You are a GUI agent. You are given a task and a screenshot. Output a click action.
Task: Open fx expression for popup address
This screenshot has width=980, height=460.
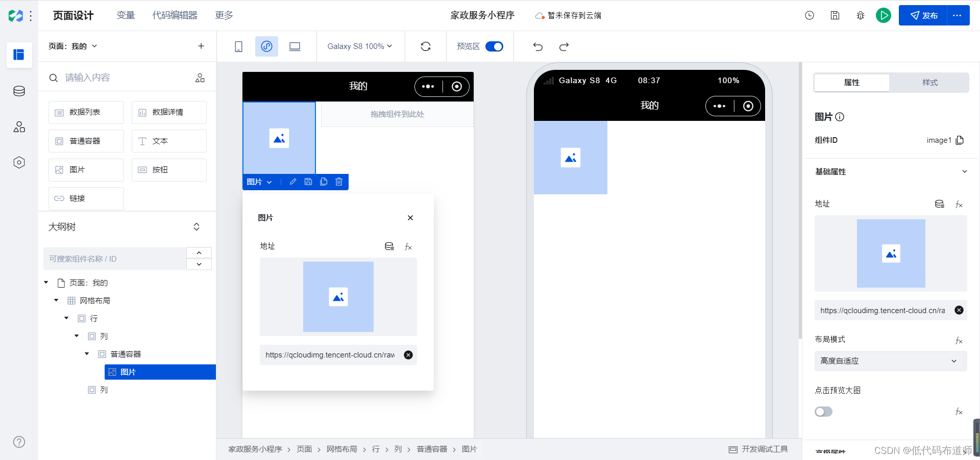pyautogui.click(x=408, y=247)
